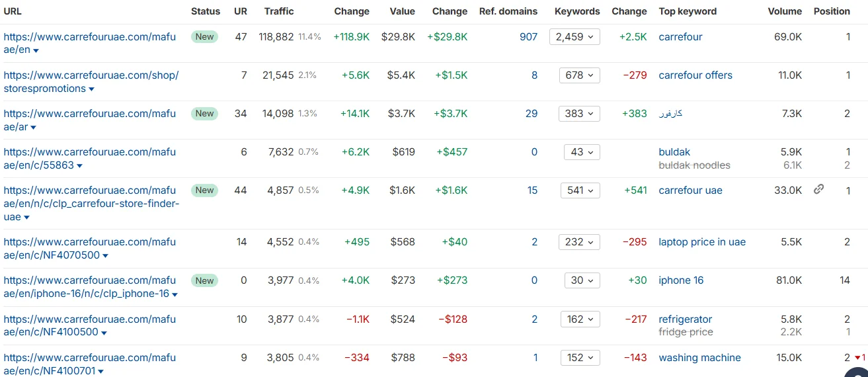Open the mafuae/en/c/55863 URL link
868x377 pixels.
(x=89, y=158)
